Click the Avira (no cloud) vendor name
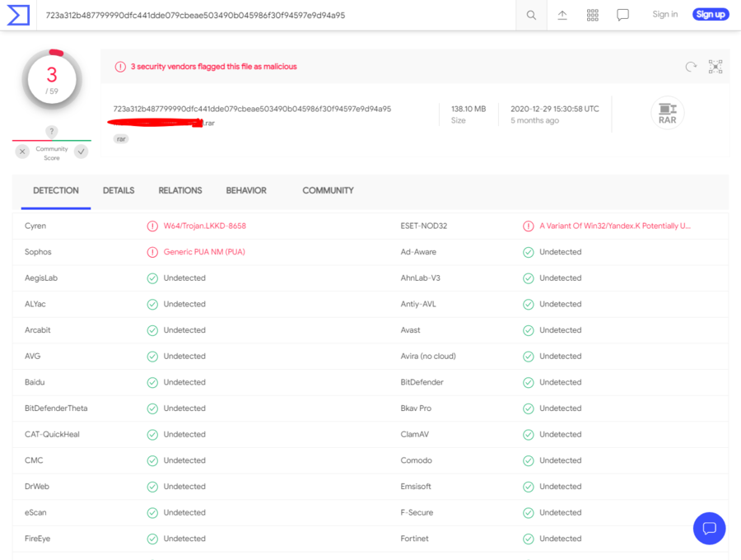 tap(428, 357)
